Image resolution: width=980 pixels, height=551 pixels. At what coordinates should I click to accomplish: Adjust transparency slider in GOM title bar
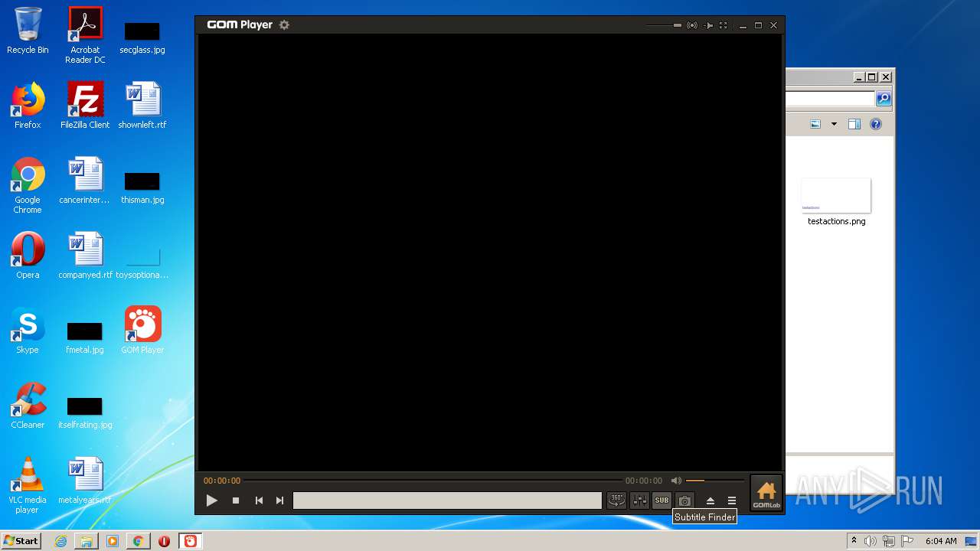[664, 25]
